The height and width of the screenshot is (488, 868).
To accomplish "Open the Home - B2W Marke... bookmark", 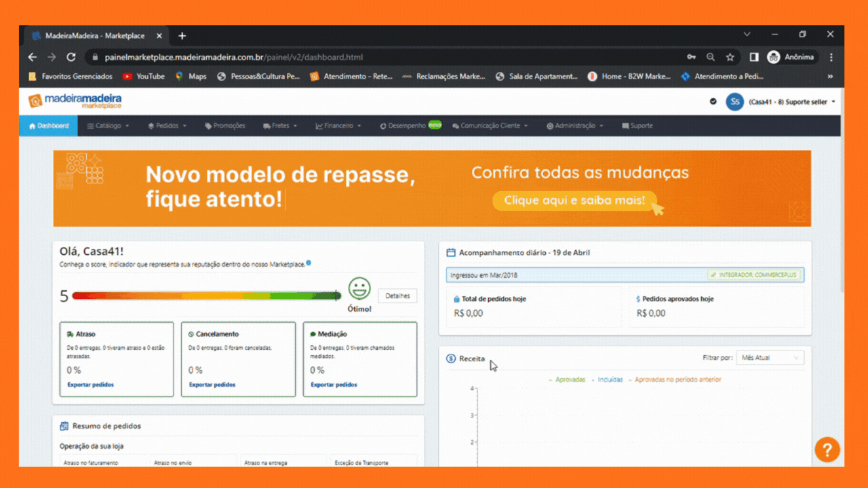I will (630, 77).
